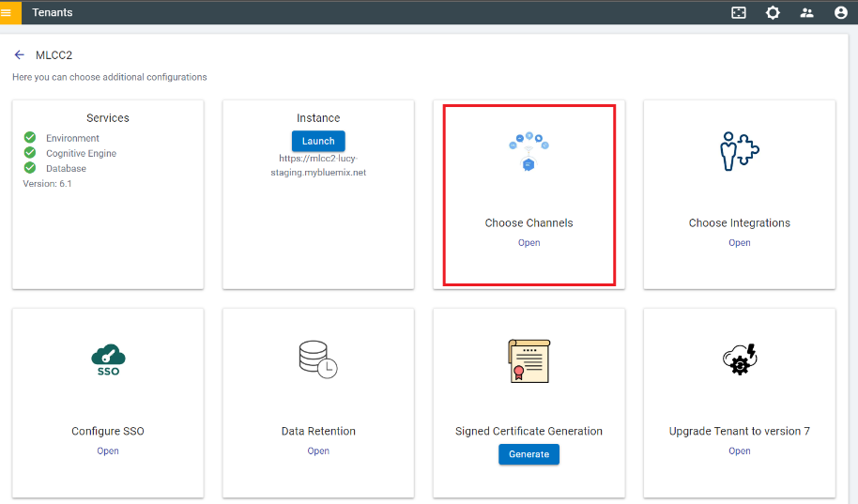Click the Configure SSO title
Viewport: 858px width, 504px height.
(x=108, y=431)
